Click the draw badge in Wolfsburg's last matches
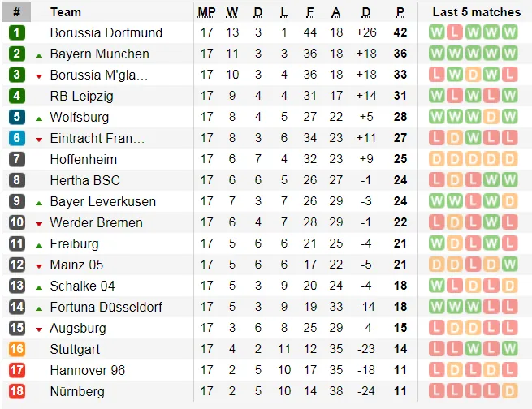 (x=491, y=117)
